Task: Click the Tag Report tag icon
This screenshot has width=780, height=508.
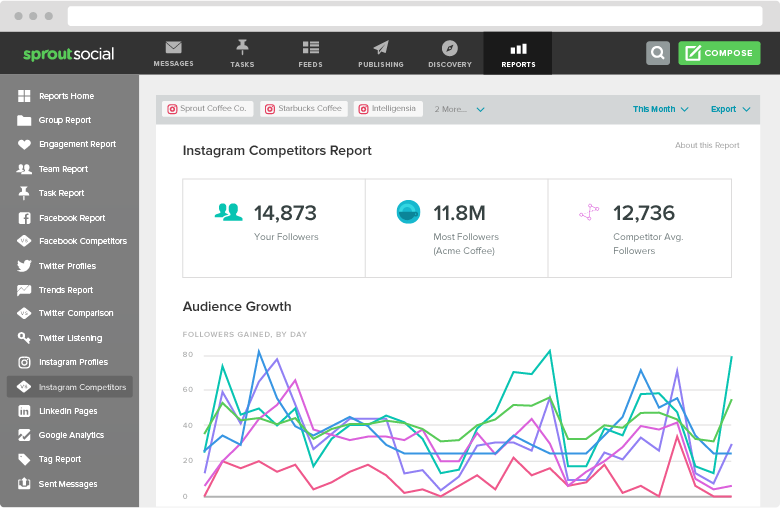Action: point(24,459)
